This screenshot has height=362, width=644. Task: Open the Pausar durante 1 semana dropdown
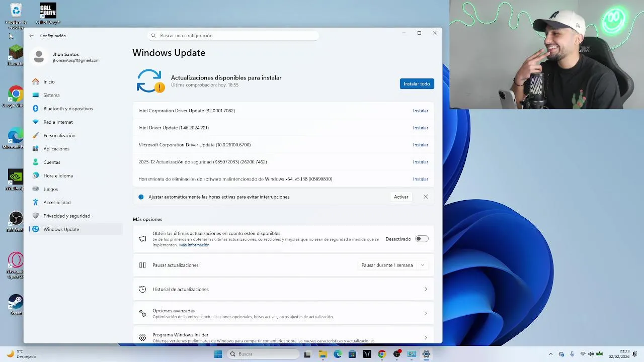tap(393, 265)
